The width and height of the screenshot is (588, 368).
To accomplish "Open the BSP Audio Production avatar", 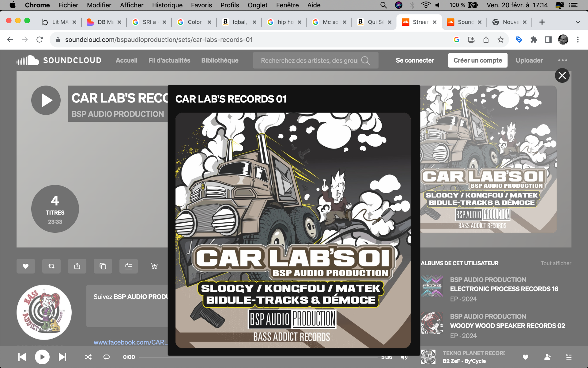I will click(44, 312).
